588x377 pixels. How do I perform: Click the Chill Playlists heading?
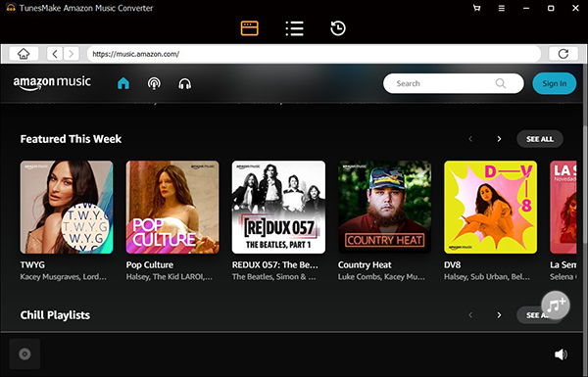(x=55, y=315)
